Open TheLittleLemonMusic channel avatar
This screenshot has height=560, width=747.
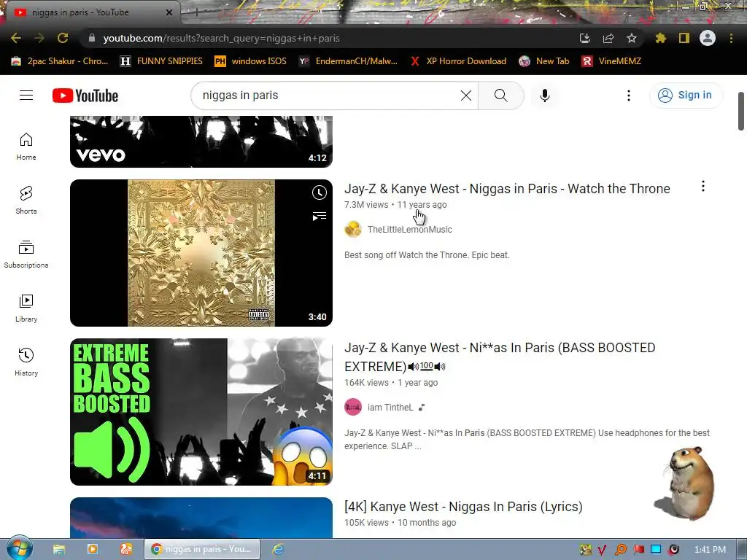pos(353,229)
